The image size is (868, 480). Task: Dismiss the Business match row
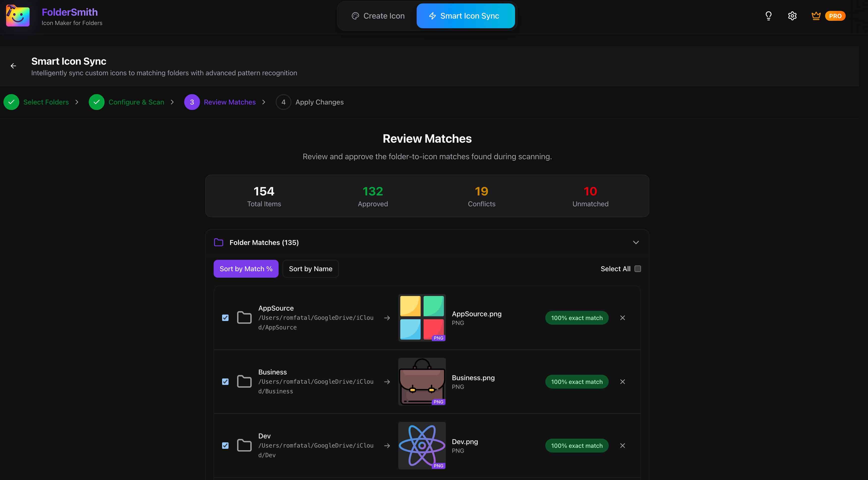tap(622, 382)
